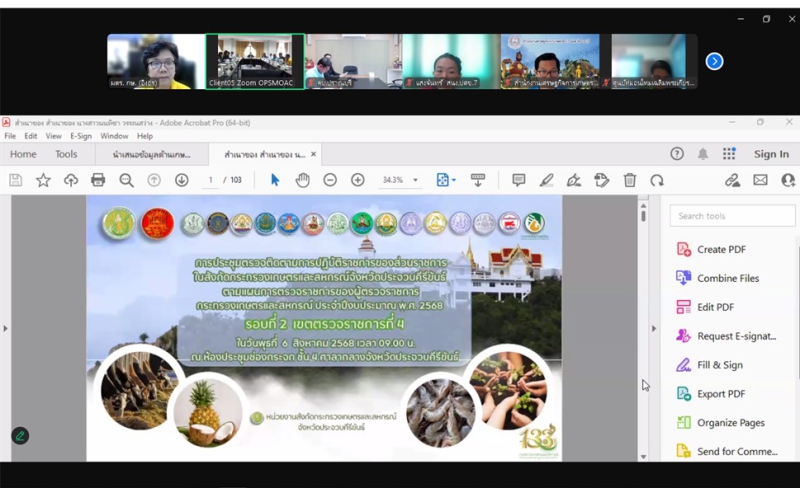The image size is (800, 488).
Task: Show next Zoom participants with blue arrow
Action: [714, 62]
